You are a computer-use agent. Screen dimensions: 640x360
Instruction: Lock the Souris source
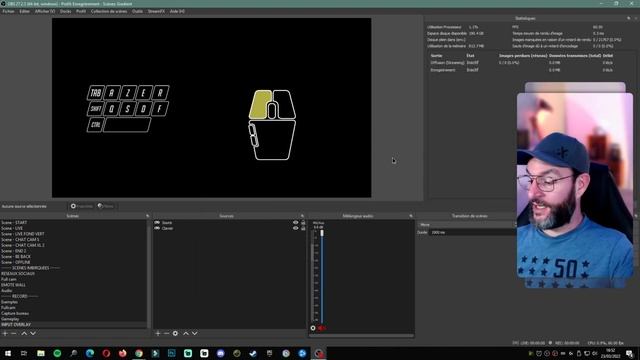tap(303, 222)
